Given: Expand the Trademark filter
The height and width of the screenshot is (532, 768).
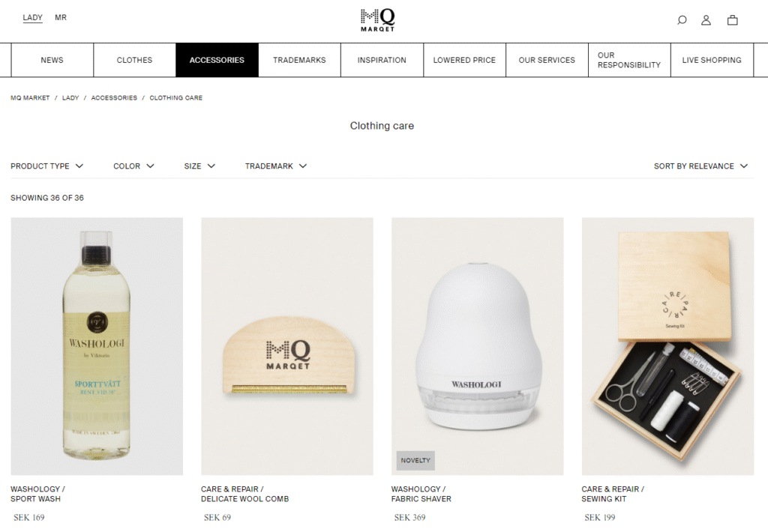Looking at the screenshot, I should [x=276, y=166].
